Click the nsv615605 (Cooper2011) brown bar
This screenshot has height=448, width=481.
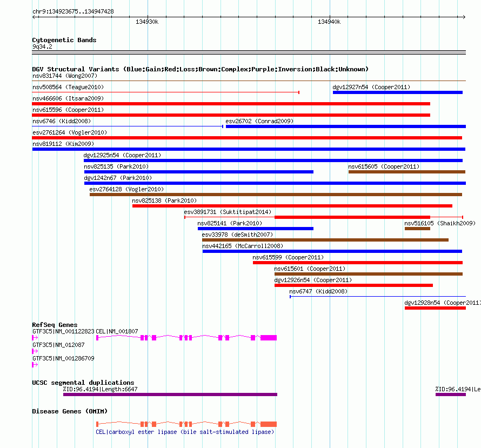point(407,172)
